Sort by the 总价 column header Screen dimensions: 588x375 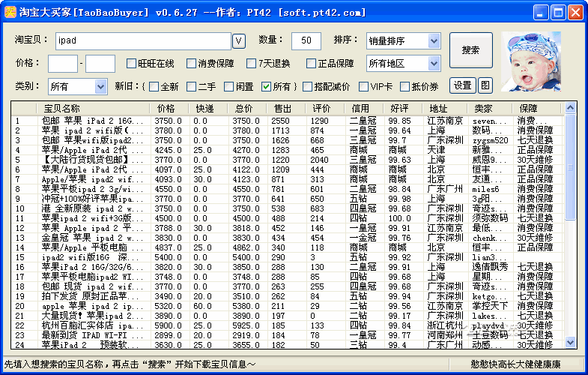coord(246,109)
